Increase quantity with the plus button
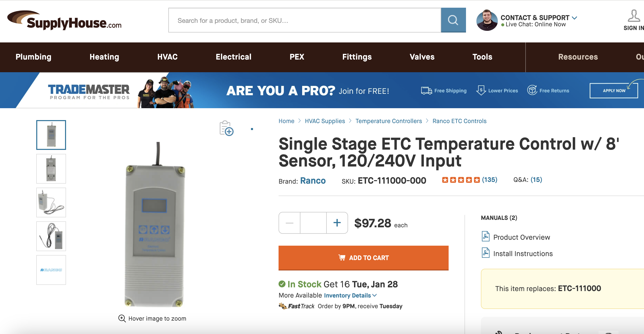Image resolution: width=644 pixels, height=334 pixels. pyautogui.click(x=337, y=223)
